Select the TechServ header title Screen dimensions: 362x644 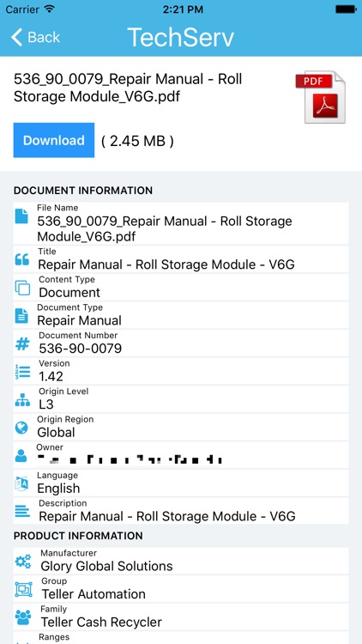coord(181,37)
